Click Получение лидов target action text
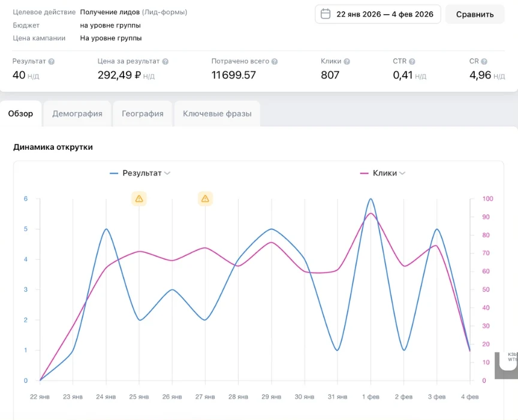Screen dimensions: 518x420 (x=110, y=12)
